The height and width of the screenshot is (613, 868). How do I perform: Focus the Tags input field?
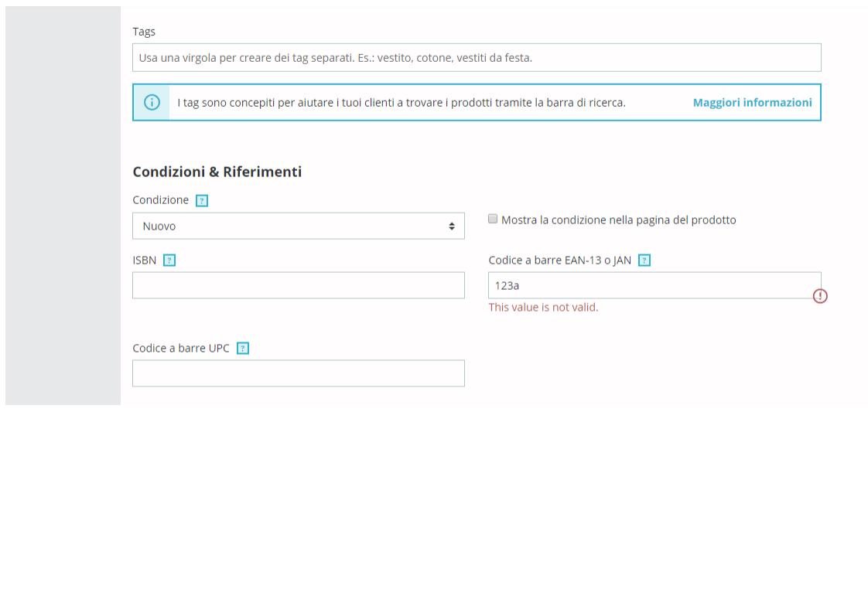point(477,57)
